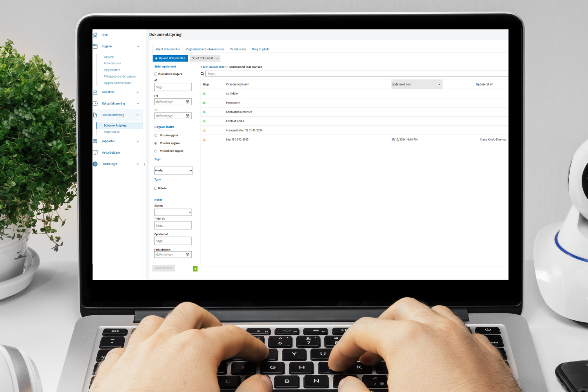The image size is (588, 392).
Task: Click the Indstillinger gear icon
Action: tap(95, 164)
